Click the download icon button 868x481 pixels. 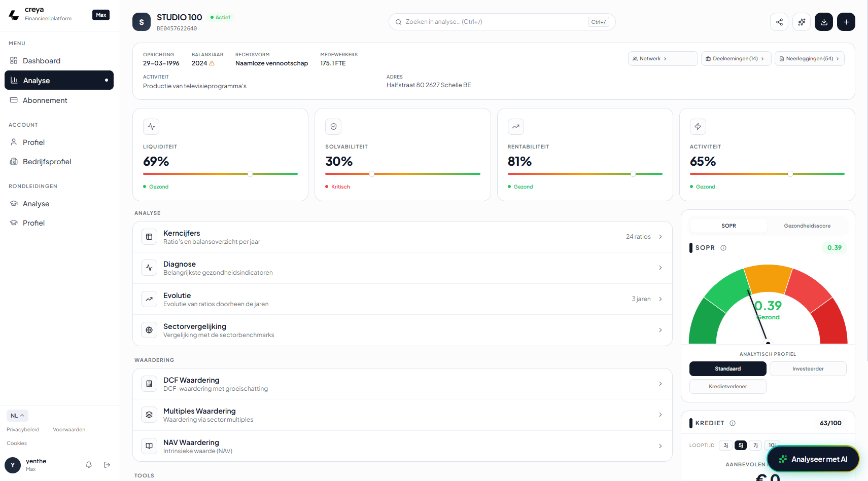coord(824,22)
